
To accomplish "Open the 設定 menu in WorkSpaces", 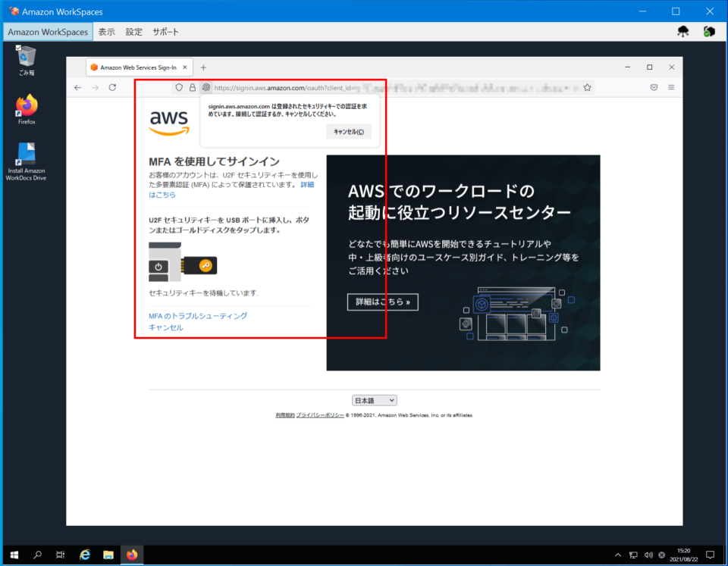I will 133,32.
